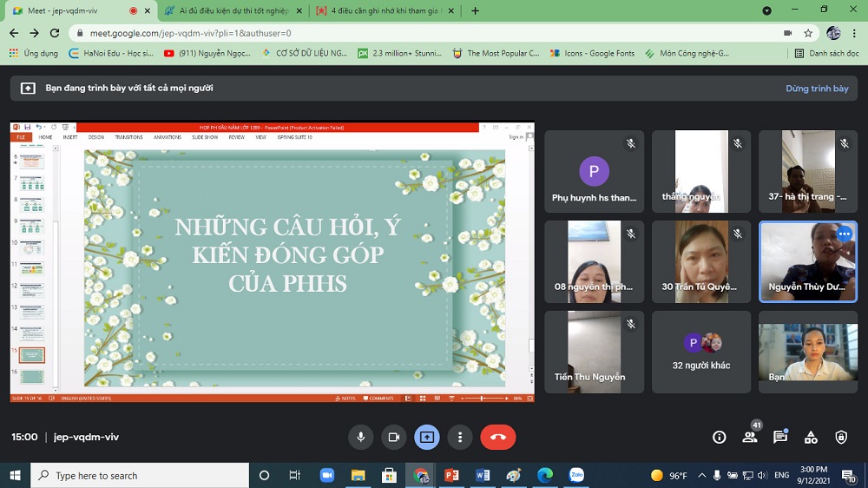Open the "32 người khác" tile
Viewport: 868px width, 488px height.
coord(701,351)
